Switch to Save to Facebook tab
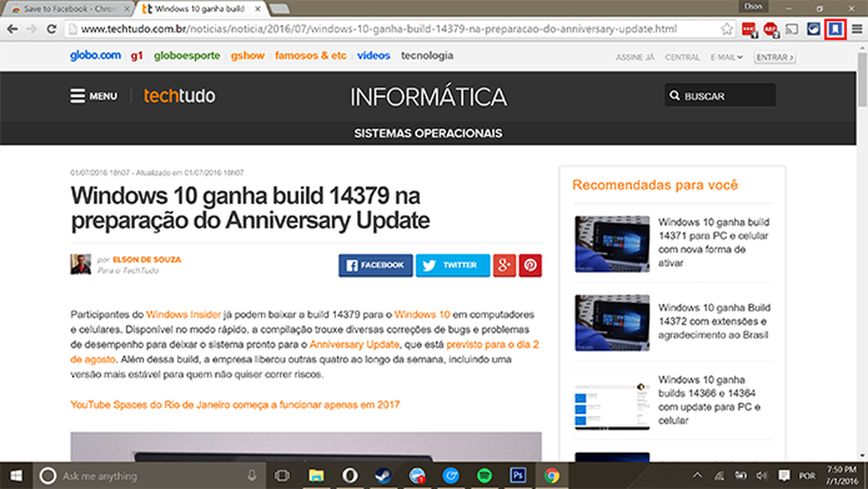 pyautogui.click(x=69, y=9)
